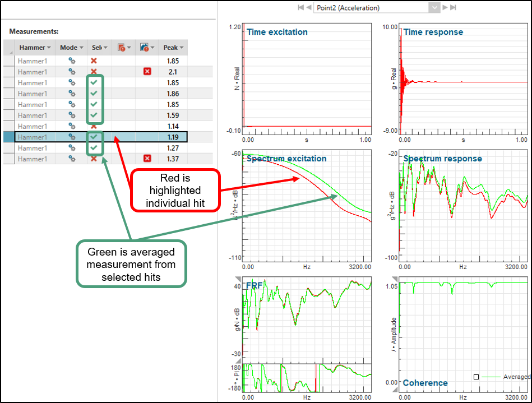Viewport: 532px width, 403px height.
Task: Click red overload icon in 1.37 row
Action: coord(147,159)
